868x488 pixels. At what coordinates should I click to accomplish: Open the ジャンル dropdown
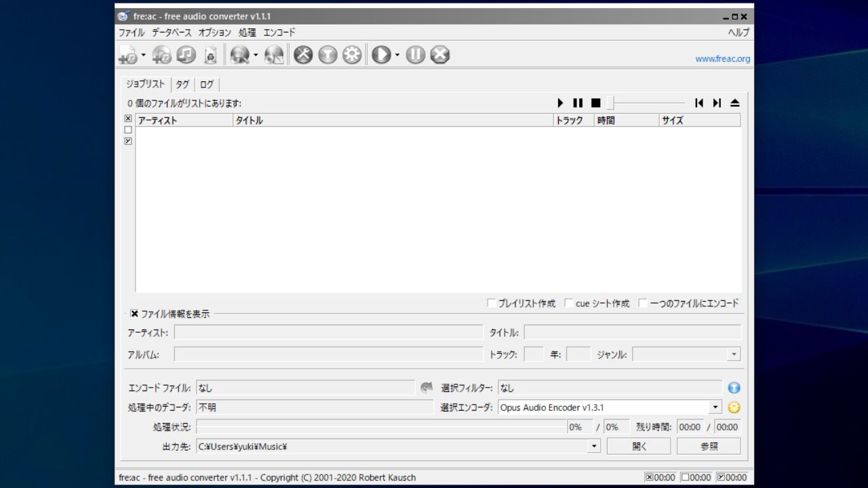[x=734, y=354]
